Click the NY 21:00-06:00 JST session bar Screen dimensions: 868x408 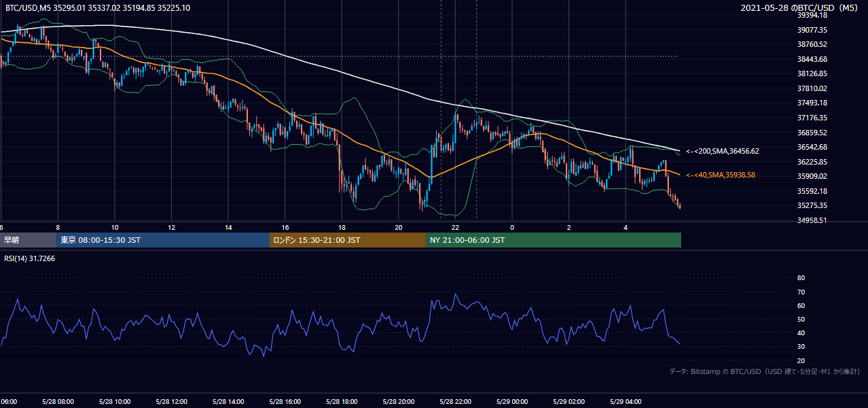[554, 240]
